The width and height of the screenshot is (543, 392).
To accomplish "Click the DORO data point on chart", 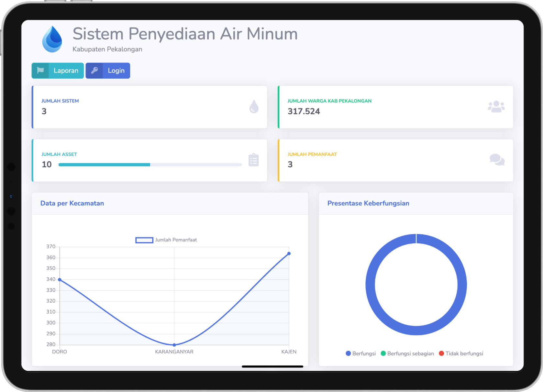I will [x=60, y=280].
